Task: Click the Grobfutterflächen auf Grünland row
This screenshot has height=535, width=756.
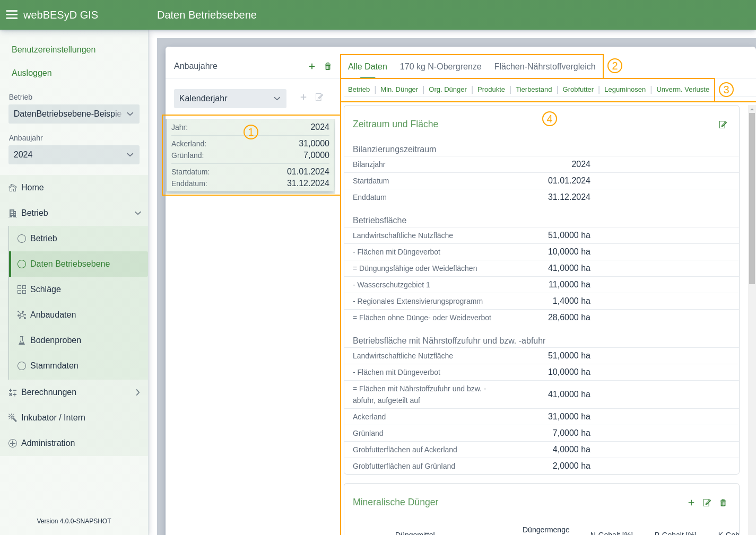Action: (x=542, y=466)
